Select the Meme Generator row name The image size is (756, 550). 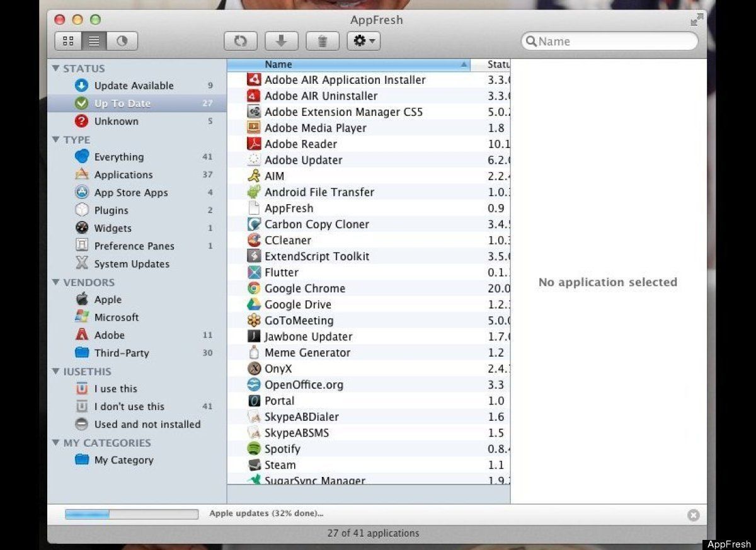307,353
